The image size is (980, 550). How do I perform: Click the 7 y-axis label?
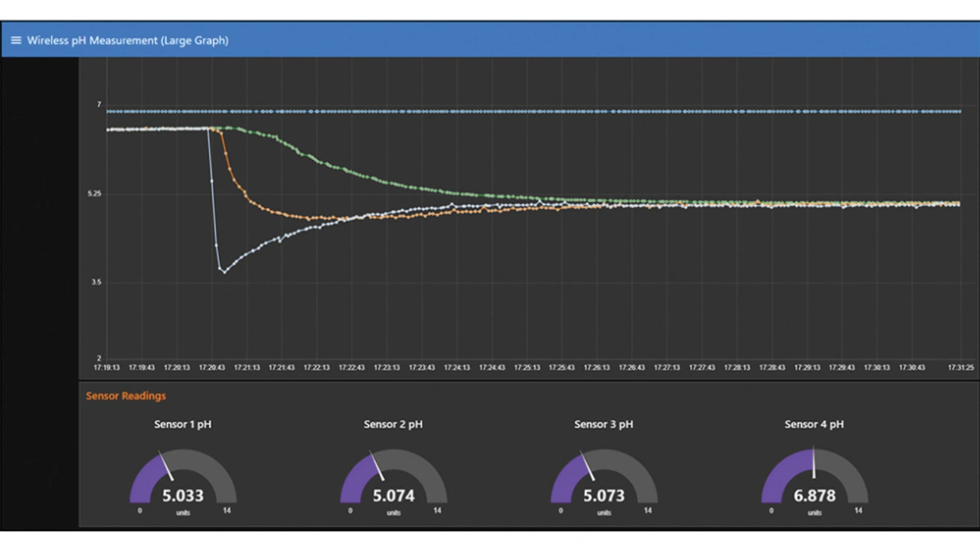(x=99, y=104)
